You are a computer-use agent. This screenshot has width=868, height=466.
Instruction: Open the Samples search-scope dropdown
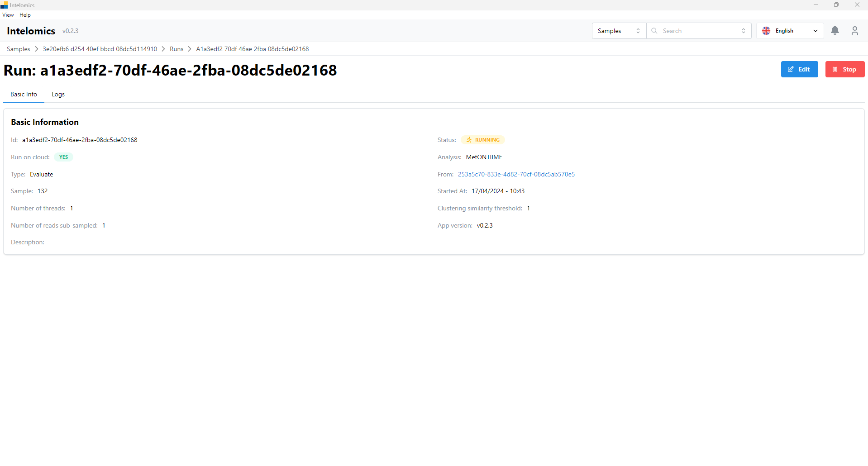click(618, 31)
